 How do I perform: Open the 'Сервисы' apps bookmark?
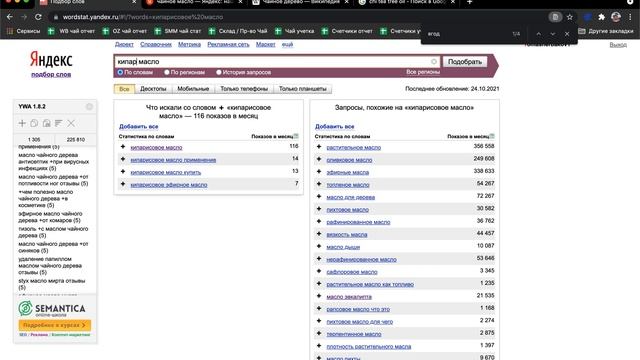coord(24,31)
